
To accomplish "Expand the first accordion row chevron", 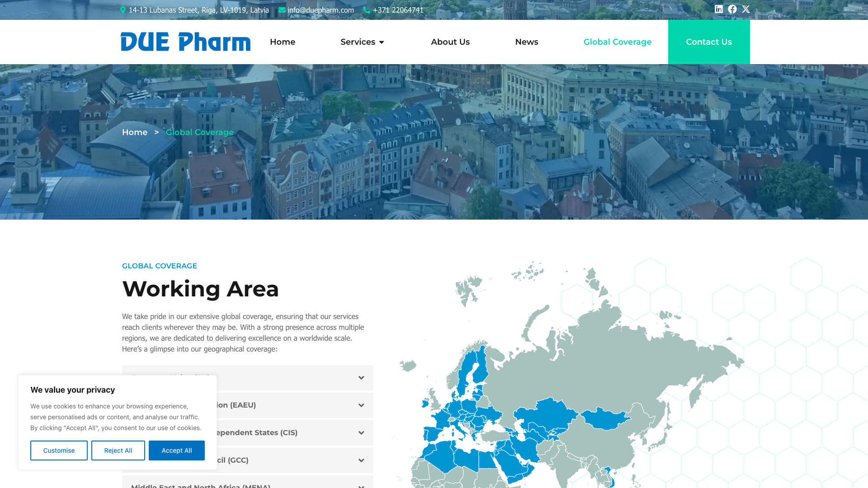I will click(361, 378).
